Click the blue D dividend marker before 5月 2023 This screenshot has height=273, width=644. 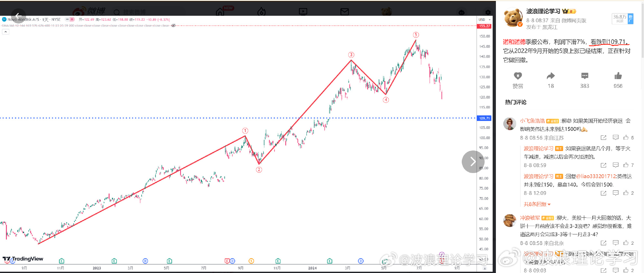pos(145,261)
